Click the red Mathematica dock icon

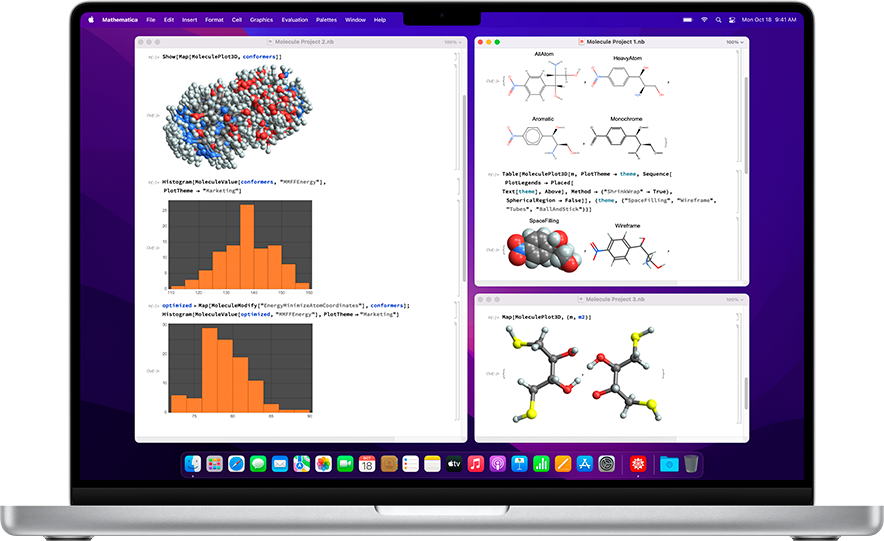point(638,464)
